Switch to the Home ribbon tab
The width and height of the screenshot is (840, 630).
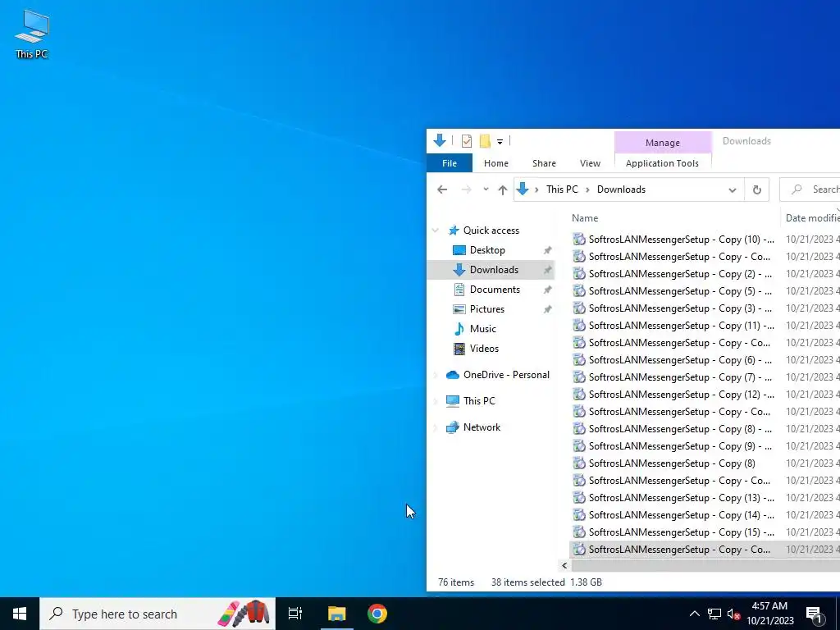tap(496, 163)
